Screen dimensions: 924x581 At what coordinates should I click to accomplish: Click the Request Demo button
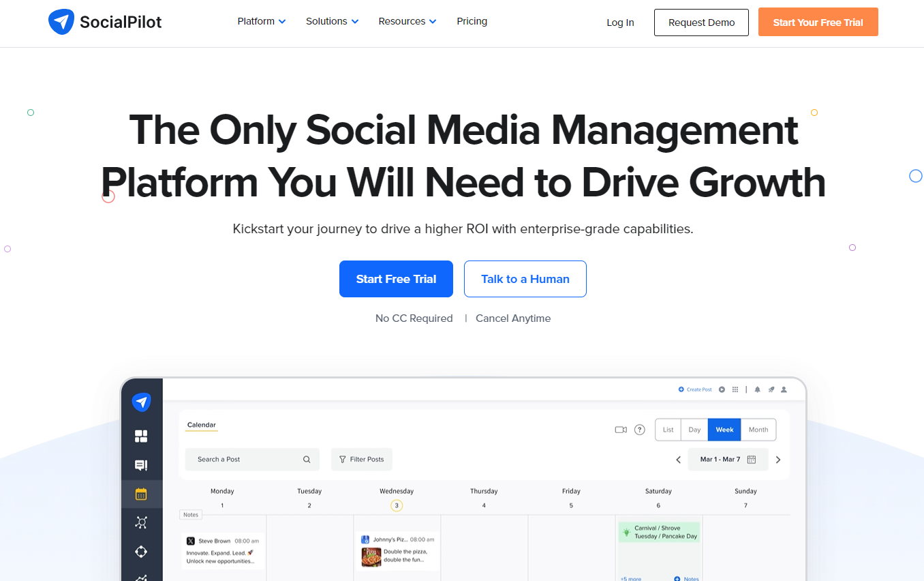[701, 23]
